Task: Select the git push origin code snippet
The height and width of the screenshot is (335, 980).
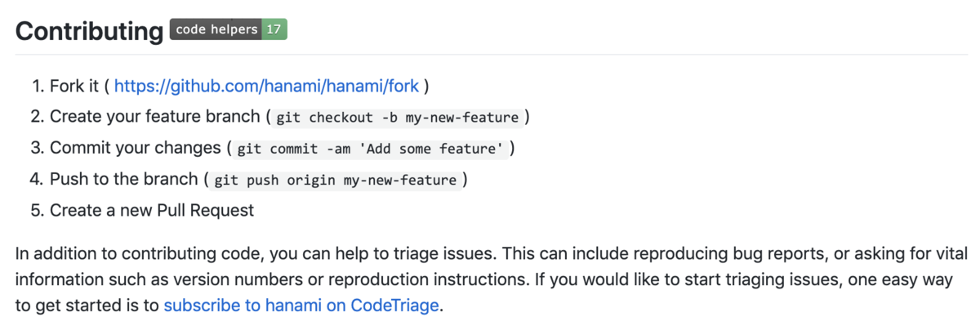Action: point(335,180)
